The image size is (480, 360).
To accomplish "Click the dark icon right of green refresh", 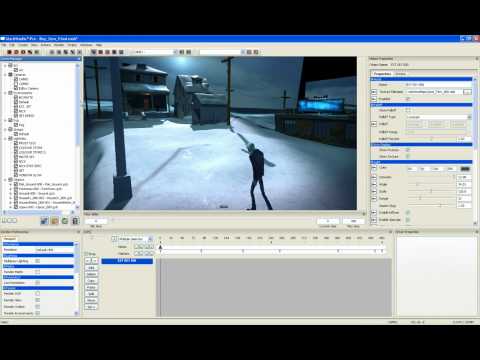I will pos(75,221).
